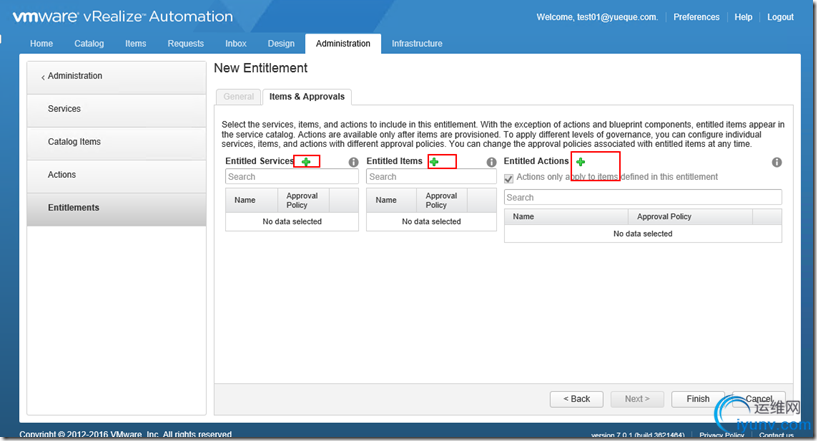Add an entitled action with the green plus
The image size is (817, 441).
tap(580, 162)
